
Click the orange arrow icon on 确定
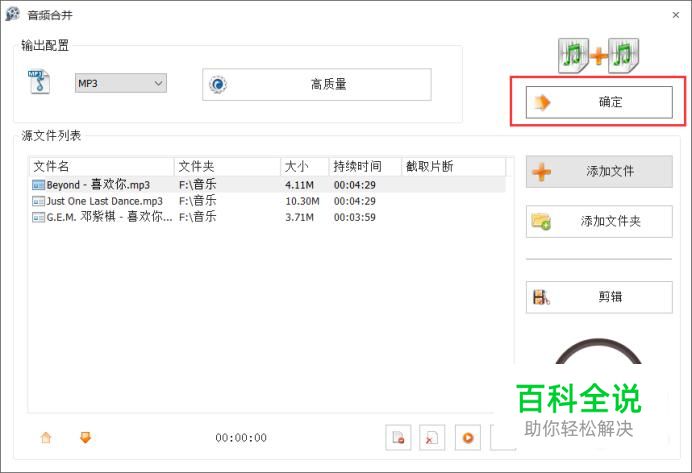(542, 102)
